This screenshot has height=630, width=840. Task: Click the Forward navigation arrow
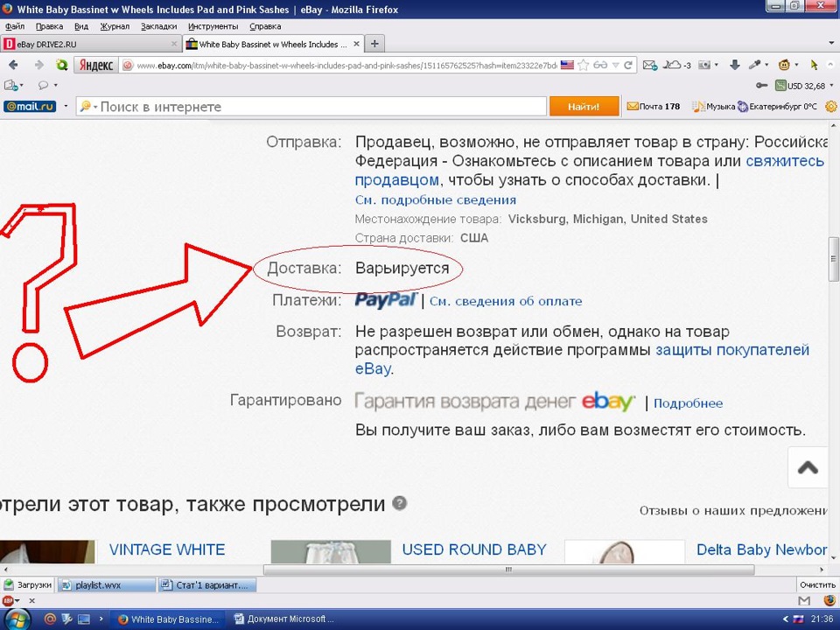[x=39, y=65]
